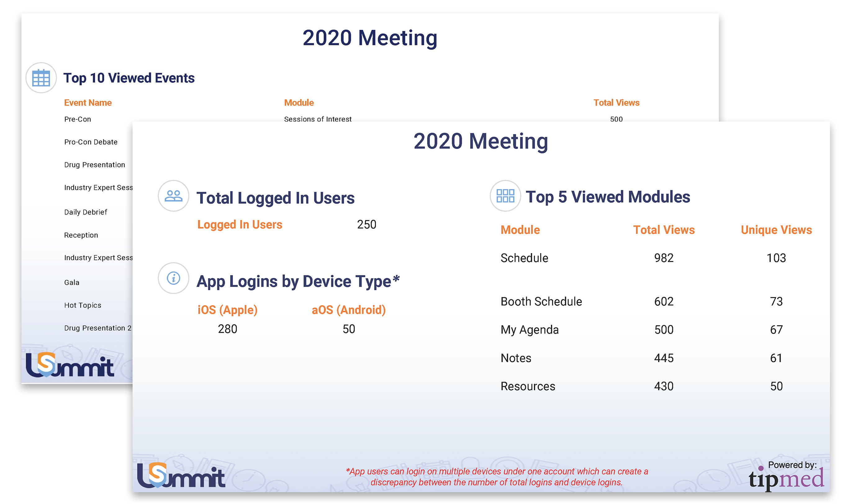The width and height of the screenshot is (844, 504).
Task: Select the Total Views header in modules table
Action: click(664, 230)
